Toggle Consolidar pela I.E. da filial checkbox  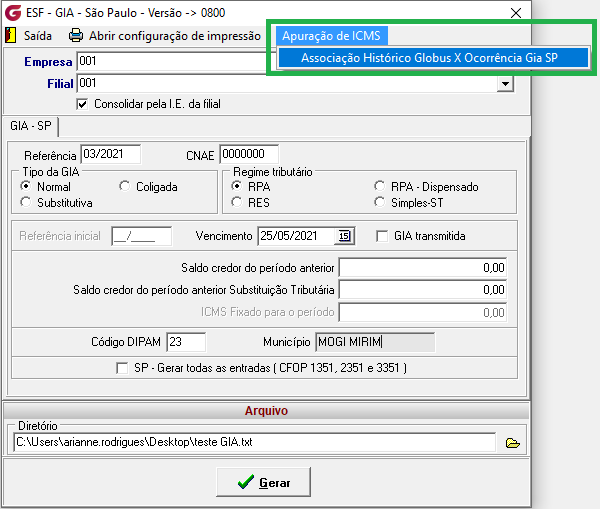tap(82, 104)
